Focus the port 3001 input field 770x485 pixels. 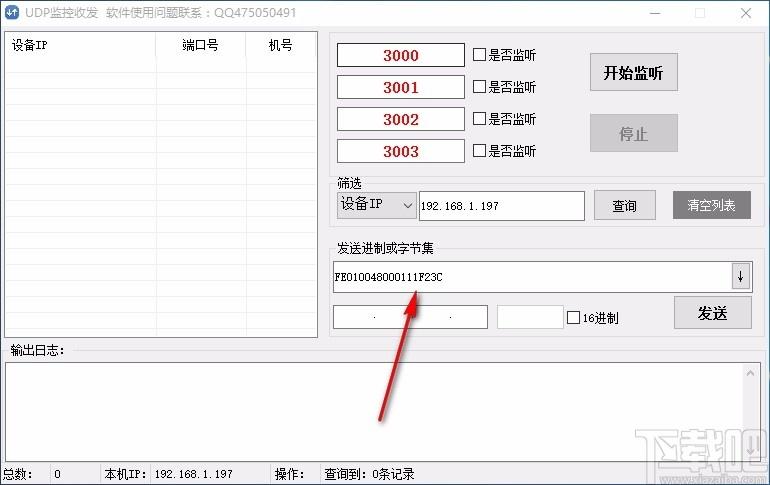click(x=401, y=87)
